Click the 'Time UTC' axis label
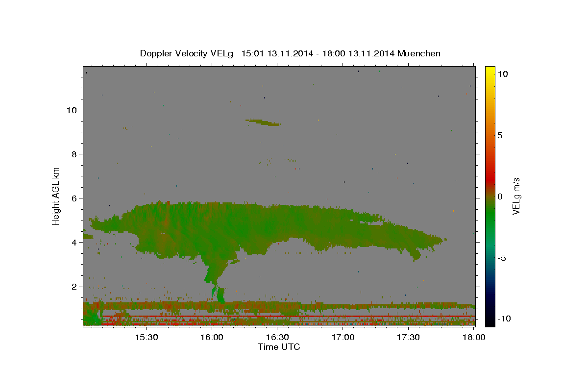 pos(279,347)
